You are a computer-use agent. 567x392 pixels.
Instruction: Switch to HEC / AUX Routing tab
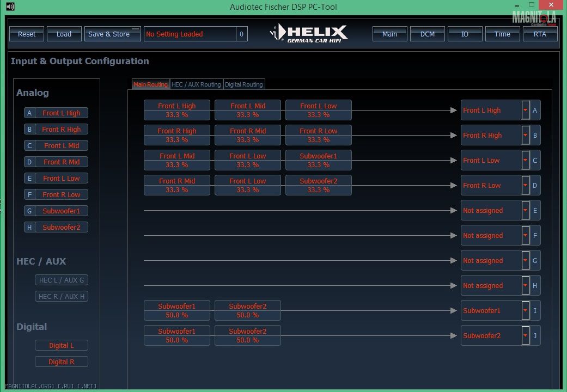(x=196, y=84)
